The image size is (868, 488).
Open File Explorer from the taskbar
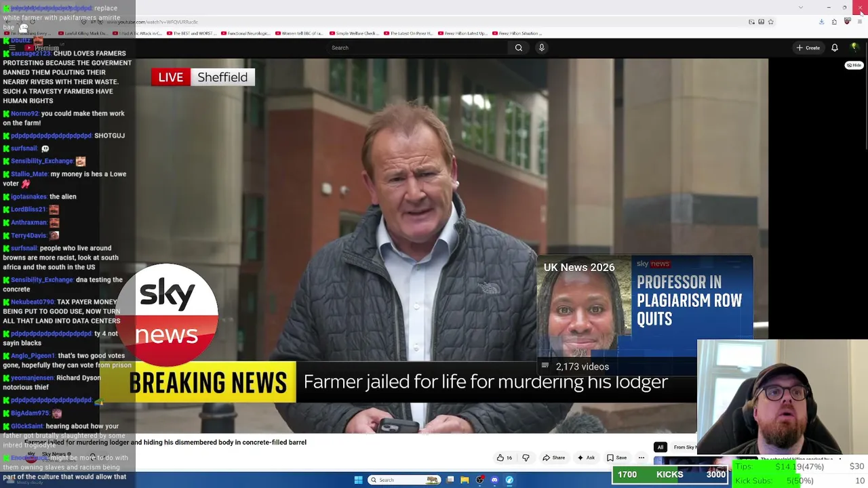click(x=465, y=480)
